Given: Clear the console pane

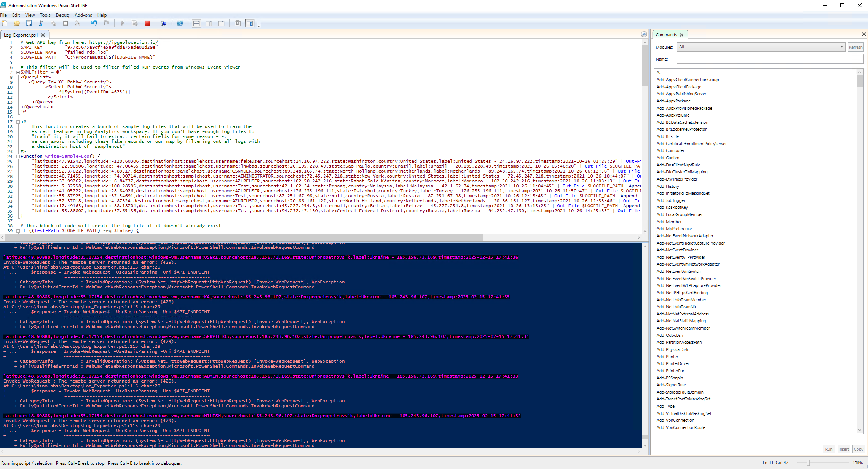Looking at the screenshot, I should point(77,23).
